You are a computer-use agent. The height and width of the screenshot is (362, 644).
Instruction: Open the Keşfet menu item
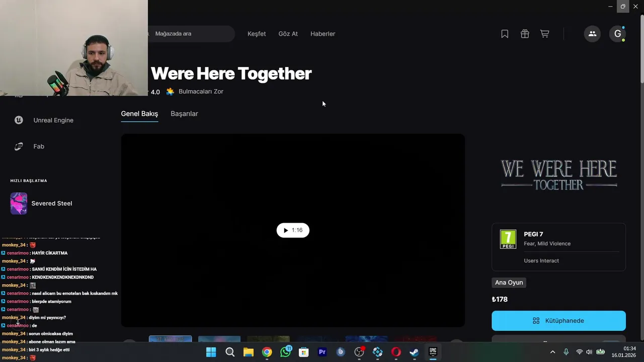pos(257,34)
